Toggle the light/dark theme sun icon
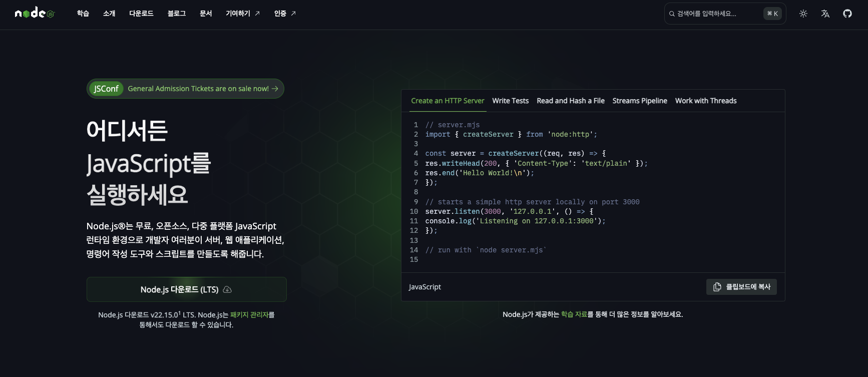The width and height of the screenshot is (868, 377). pos(803,14)
